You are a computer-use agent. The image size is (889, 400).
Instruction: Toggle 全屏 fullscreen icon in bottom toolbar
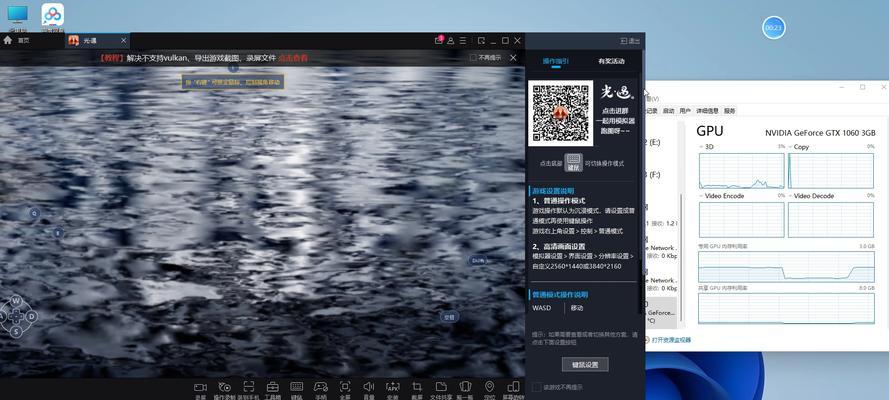tap(345, 387)
